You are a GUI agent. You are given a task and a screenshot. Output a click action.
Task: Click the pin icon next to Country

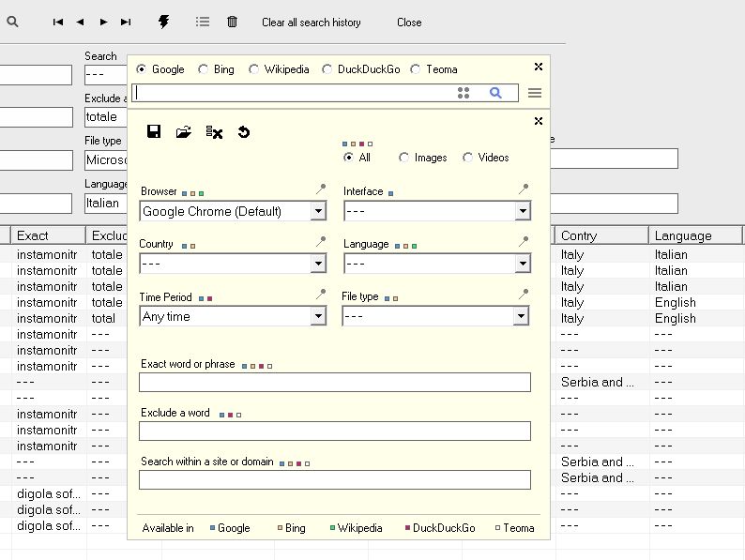[x=321, y=242]
